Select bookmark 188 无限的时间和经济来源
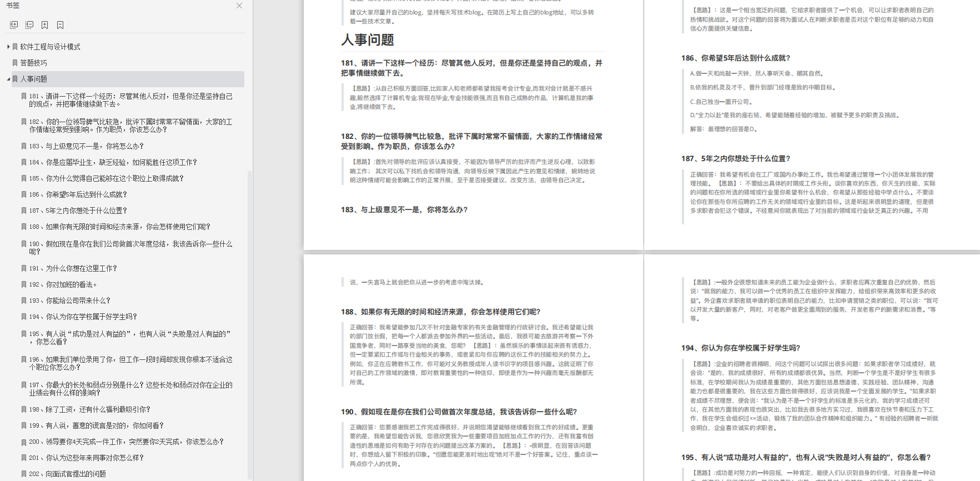The height and width of the screenshot is (481, 980). pos(119,227)
